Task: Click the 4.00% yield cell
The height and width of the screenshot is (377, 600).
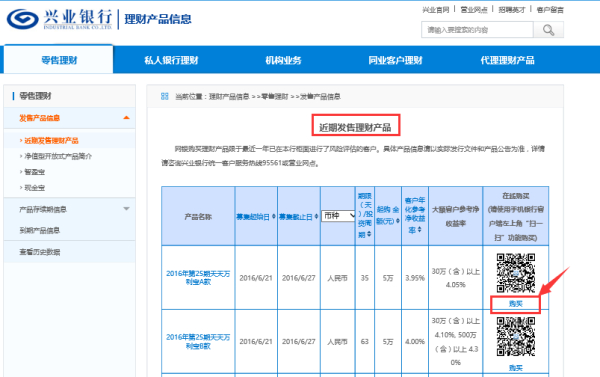Action: (x=415, y=341)
